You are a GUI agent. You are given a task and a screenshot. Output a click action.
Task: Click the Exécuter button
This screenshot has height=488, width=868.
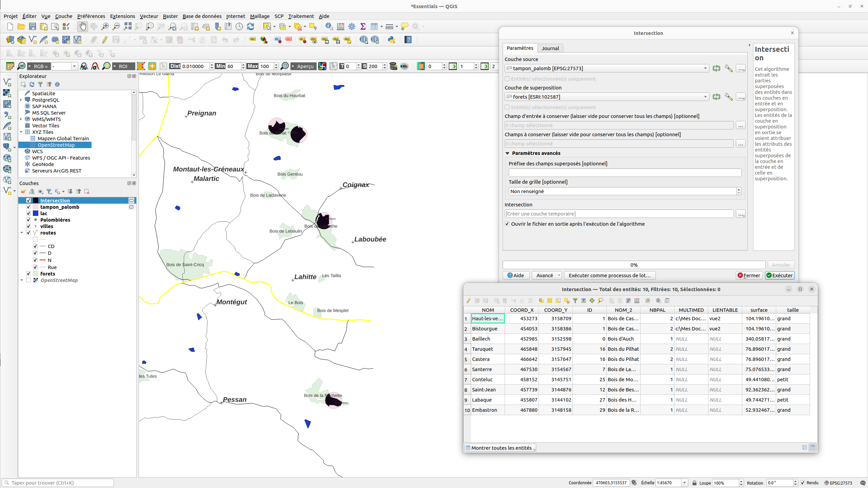click(x=780, y=276)
